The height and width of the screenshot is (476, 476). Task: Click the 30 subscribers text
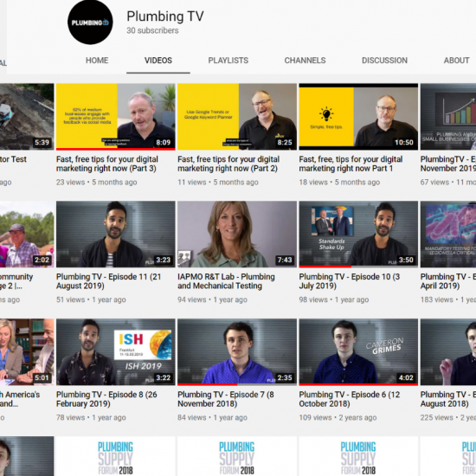[x=152, y=30]
